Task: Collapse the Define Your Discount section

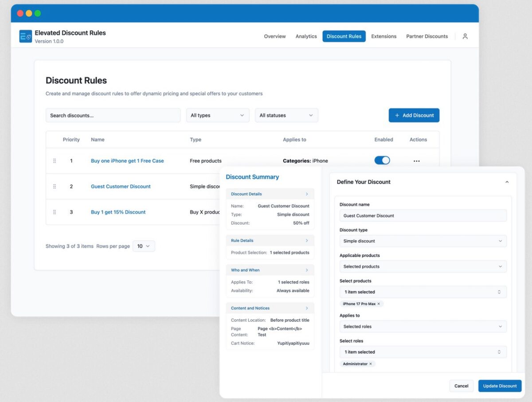Action: (x=507, y=182)
